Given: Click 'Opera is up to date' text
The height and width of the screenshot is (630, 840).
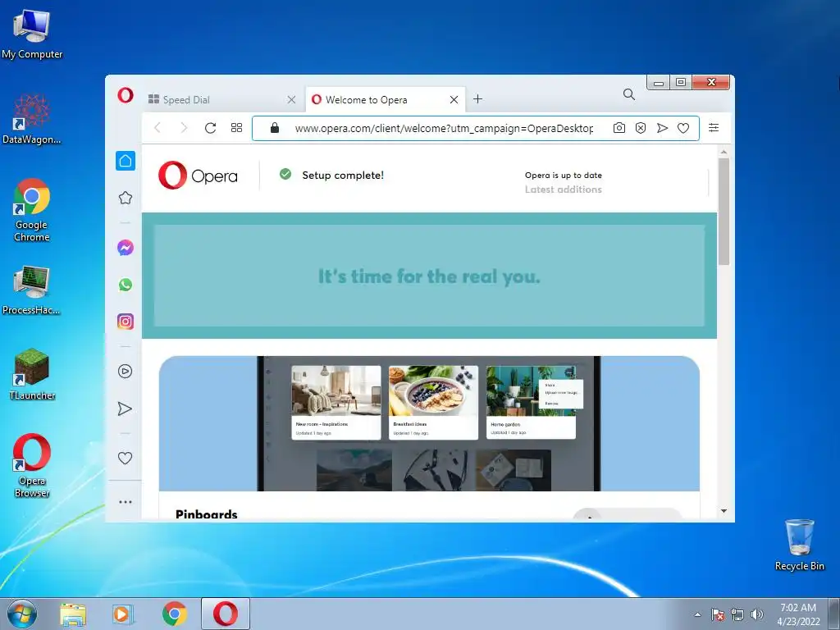Looking at the screenshot, I should (563, 176).
